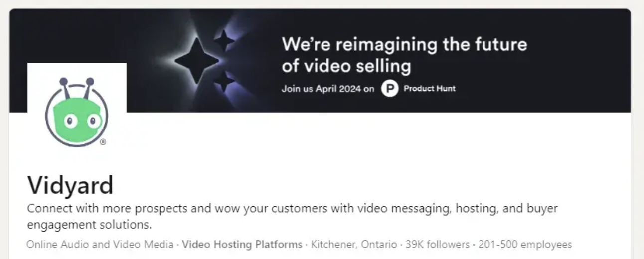Click the Join us April 2024 text

pyautogui.click(x=327, y=89)
